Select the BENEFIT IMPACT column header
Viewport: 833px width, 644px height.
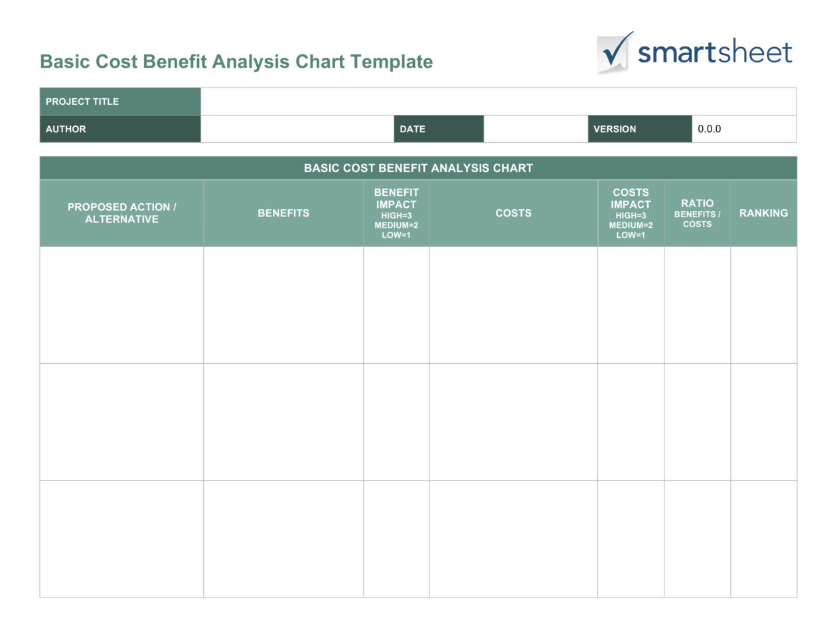(396, 212)
